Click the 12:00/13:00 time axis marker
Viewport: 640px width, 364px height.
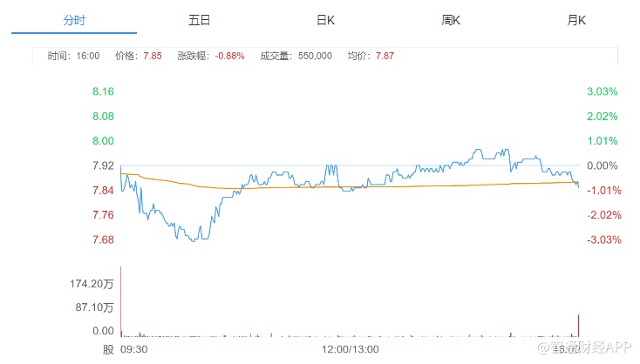[x=351, y=348]
